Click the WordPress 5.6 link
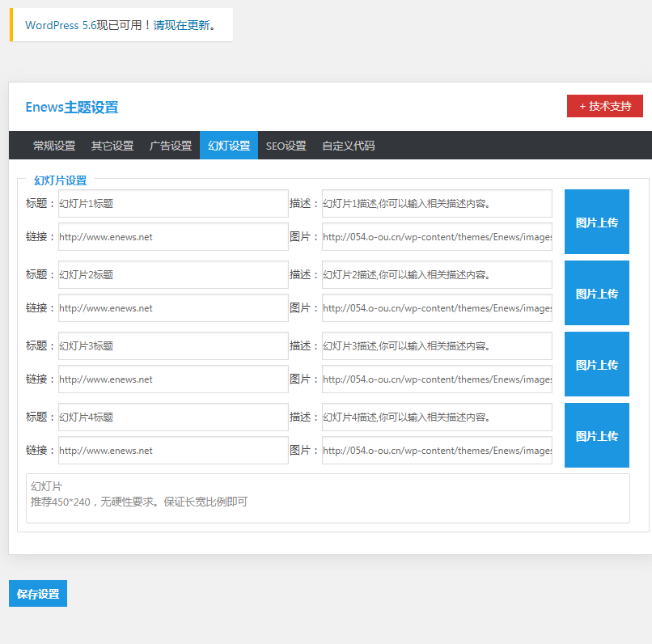Image resolution: width=652 pixels, height=644 pixels. pyautogui.click(x=61, y=25)
